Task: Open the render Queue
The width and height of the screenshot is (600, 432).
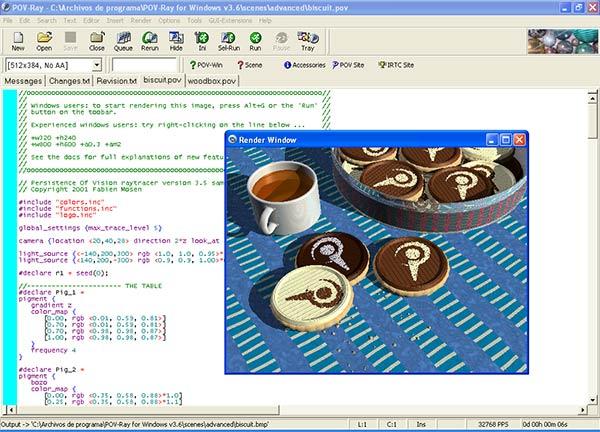Action: pyautogui.click(x=123, y=40)
